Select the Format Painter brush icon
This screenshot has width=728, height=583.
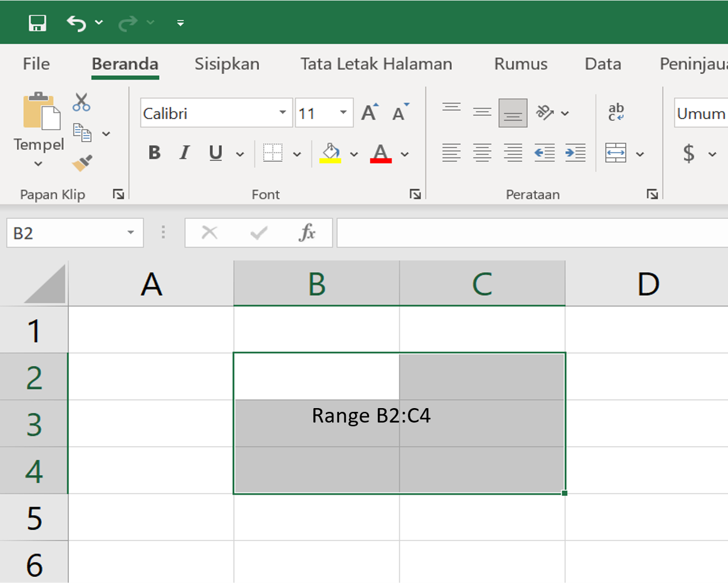point(81,162)
